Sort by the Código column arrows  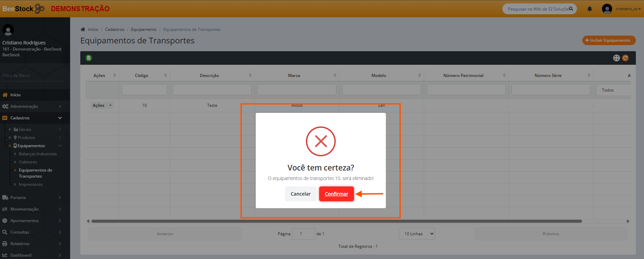point(165,75)
